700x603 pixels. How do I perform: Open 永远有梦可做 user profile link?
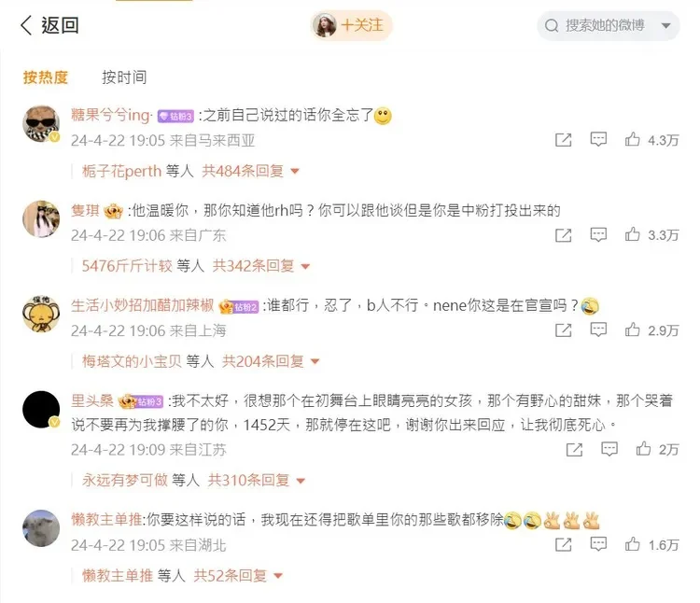pos(124,481)
